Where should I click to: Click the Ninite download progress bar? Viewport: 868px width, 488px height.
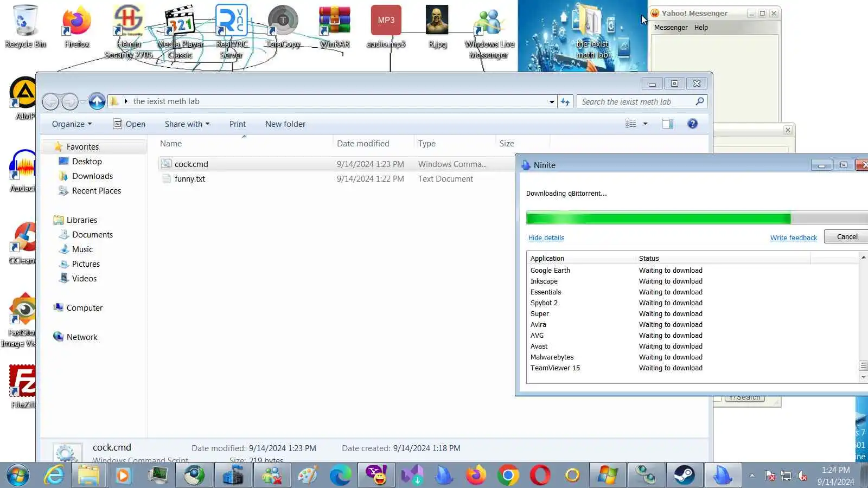(x=697, y=218)
